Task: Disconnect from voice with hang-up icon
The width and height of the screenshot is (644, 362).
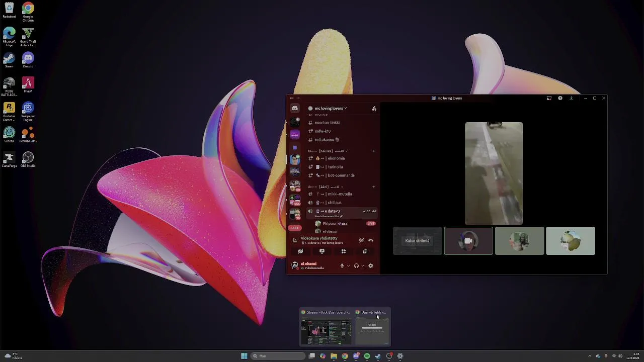Action: [371, 241]
